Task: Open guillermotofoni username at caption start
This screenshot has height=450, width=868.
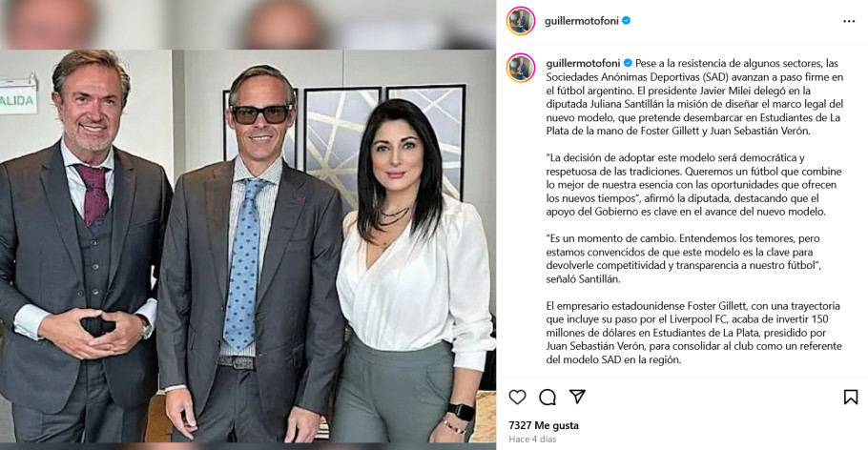Action: (584, 63)
